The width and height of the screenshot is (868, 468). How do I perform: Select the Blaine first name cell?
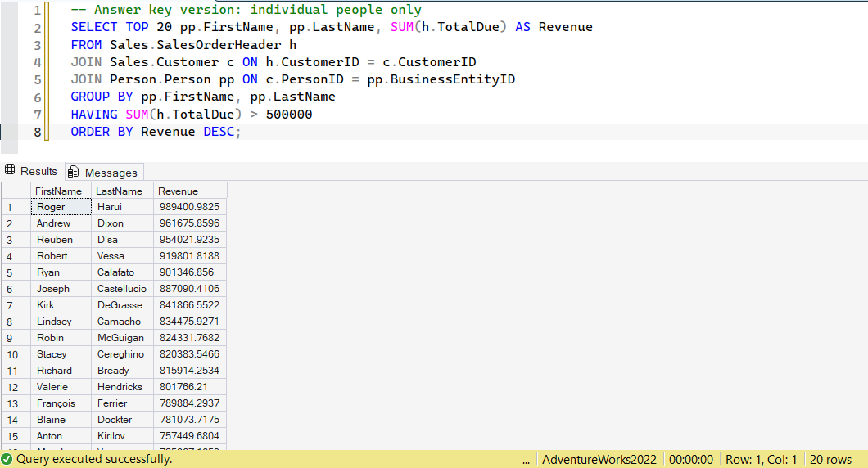point(61,420)
